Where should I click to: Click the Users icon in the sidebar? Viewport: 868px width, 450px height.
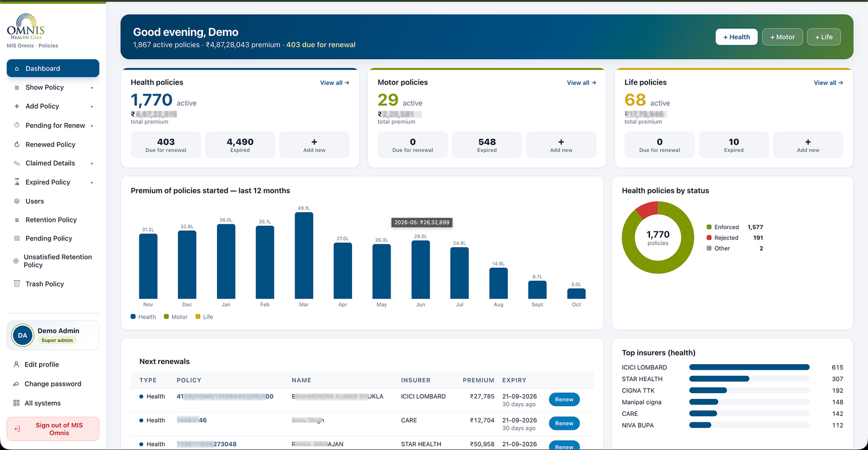coord(17,201)
